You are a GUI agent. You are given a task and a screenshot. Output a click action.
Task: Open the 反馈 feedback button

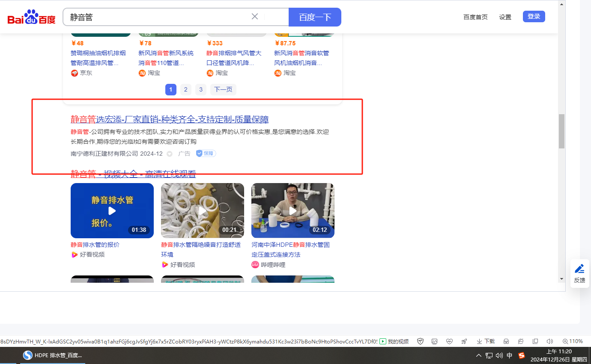(x=579, y=273)
